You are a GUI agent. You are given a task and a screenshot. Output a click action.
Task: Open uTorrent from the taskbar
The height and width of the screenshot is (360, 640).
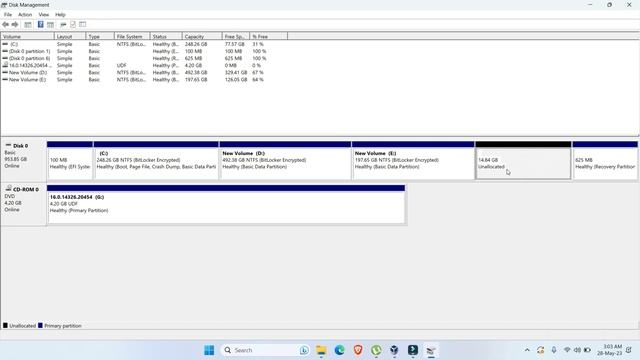point(376,350)
